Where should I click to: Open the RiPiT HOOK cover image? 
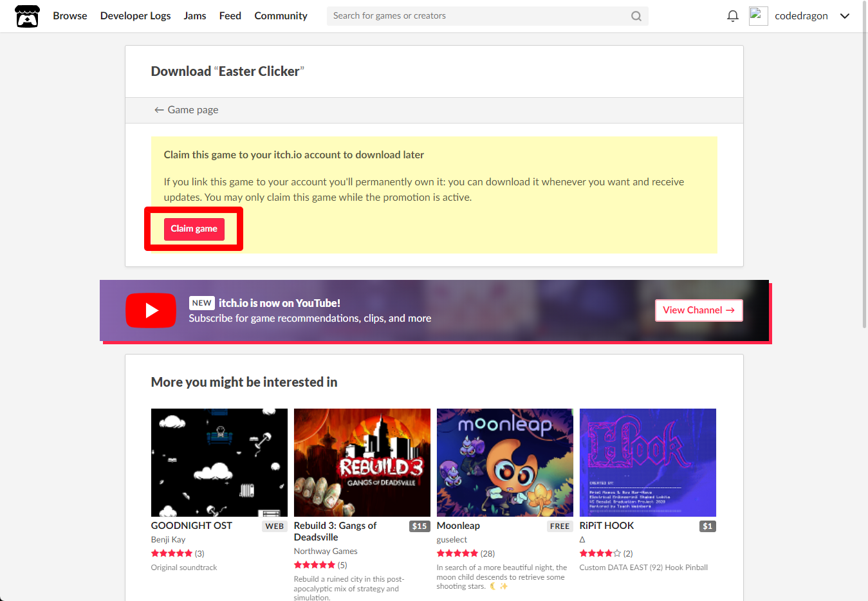click(x=648, y=463)
